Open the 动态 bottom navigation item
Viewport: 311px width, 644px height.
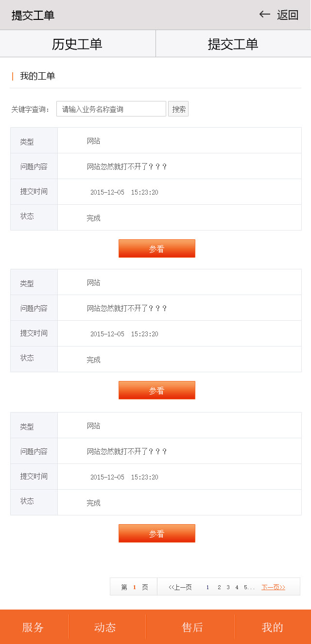105,627
